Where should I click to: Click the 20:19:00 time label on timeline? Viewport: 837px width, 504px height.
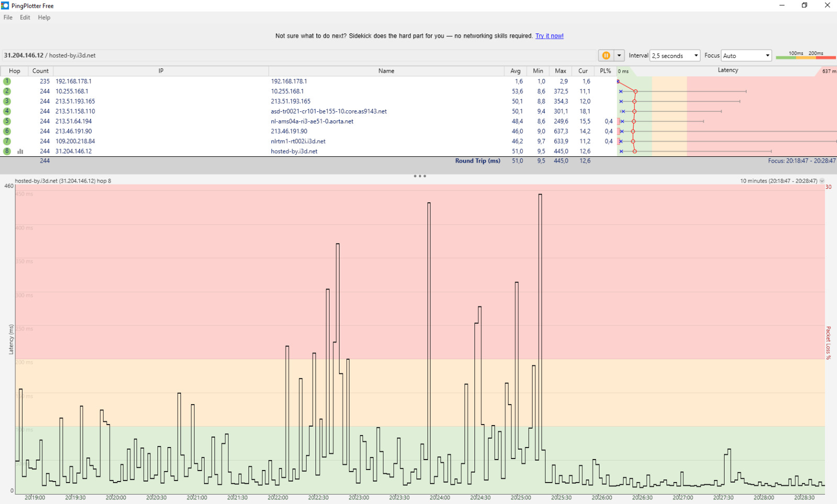click(35, 498)
